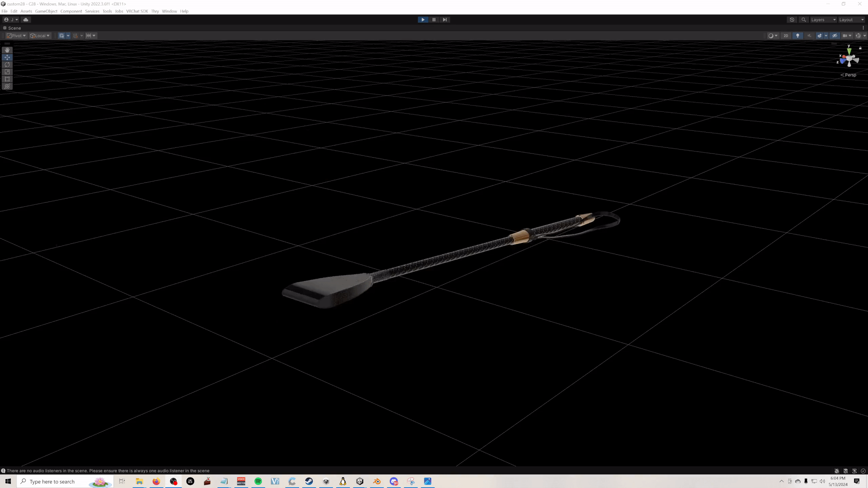Select the Rect transform tool
Viewport: 868px width, 488px height.
click(7, 79)
